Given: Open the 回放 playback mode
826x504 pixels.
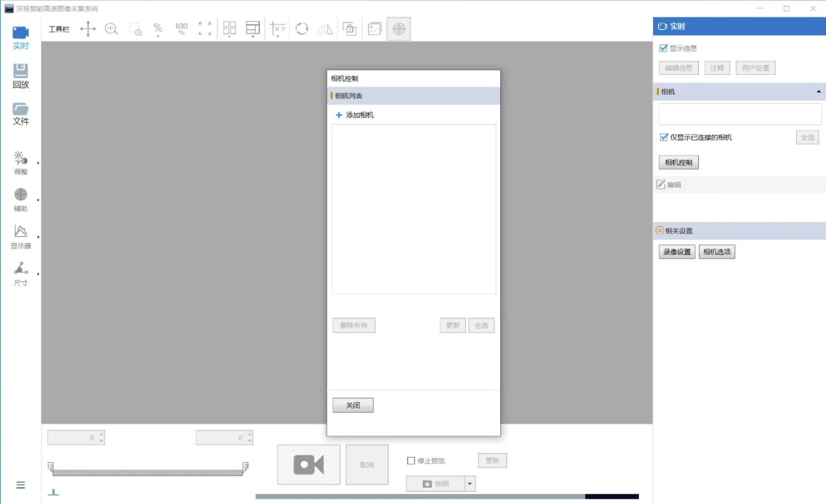Looking at the screenshot, I should 21,76.
